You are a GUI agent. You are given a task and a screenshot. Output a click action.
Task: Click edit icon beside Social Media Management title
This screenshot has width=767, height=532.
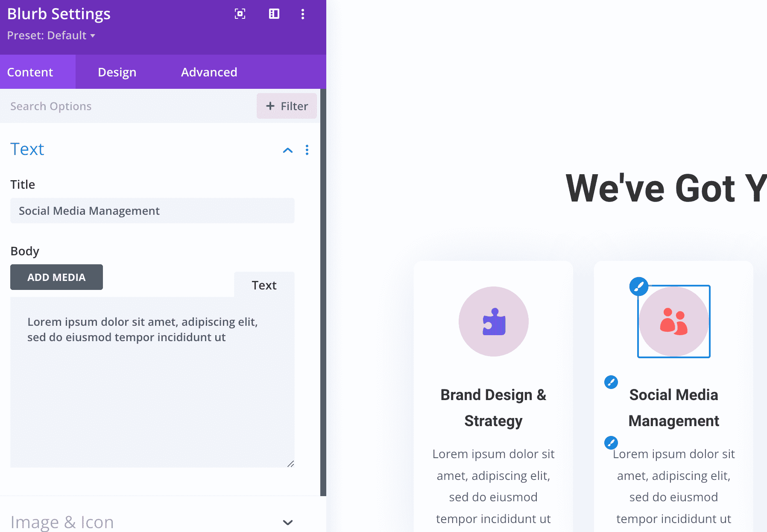(x=611, y=382)
